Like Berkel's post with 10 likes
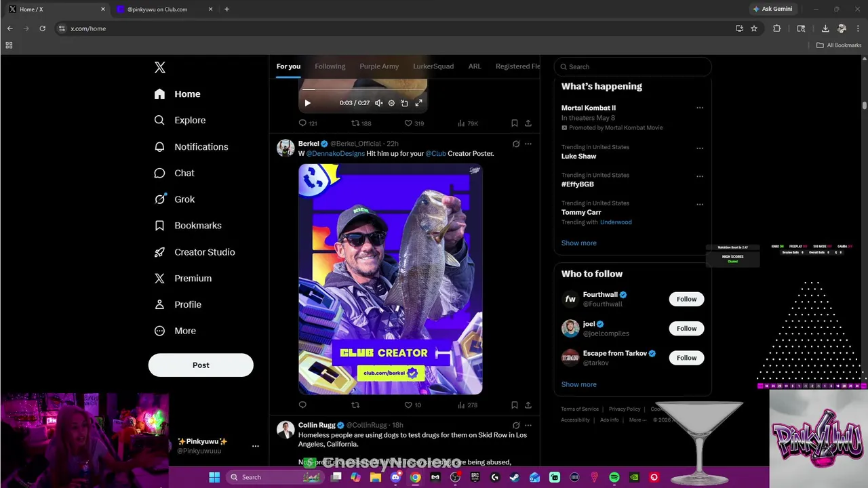 [413, 405]
